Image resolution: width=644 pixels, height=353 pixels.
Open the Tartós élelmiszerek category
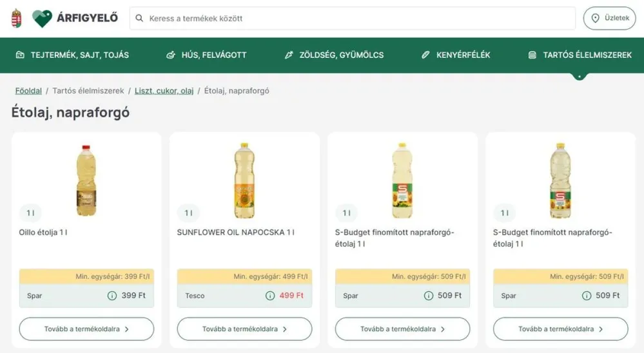point(580,55)
